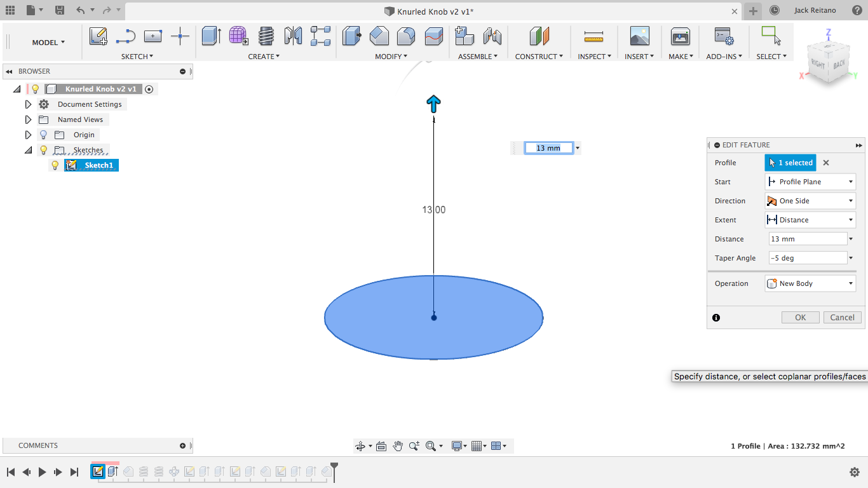Toggle visibility bulb of Knurled Knob v2 v1

coord(36,89)
